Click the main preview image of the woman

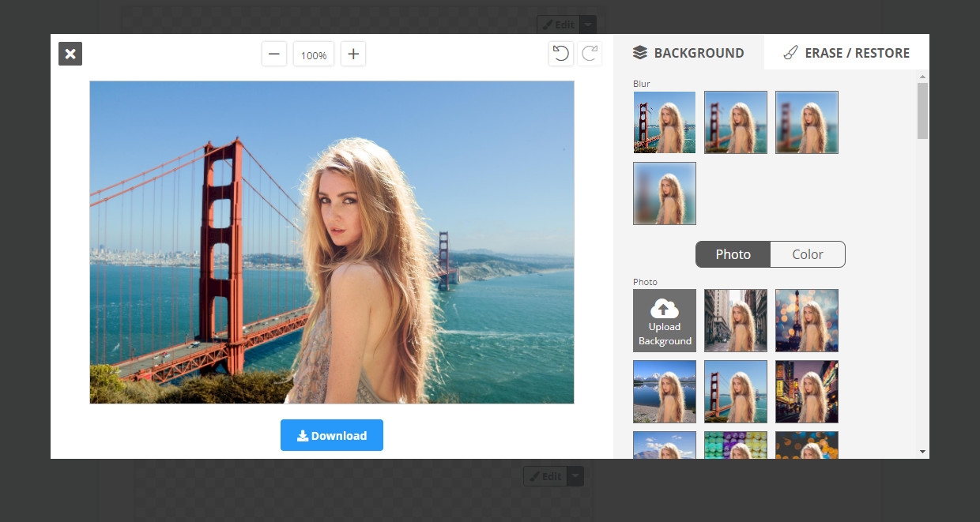[332, 242]
